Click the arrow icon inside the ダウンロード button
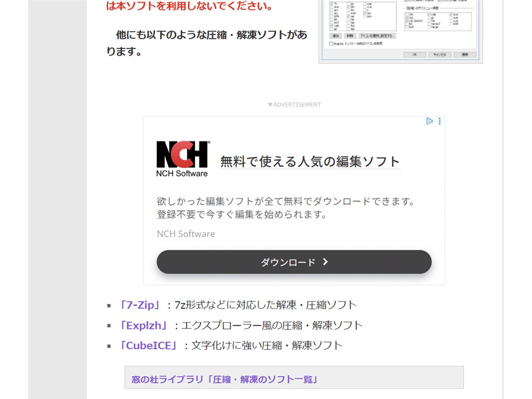 (x=325, y=262)
